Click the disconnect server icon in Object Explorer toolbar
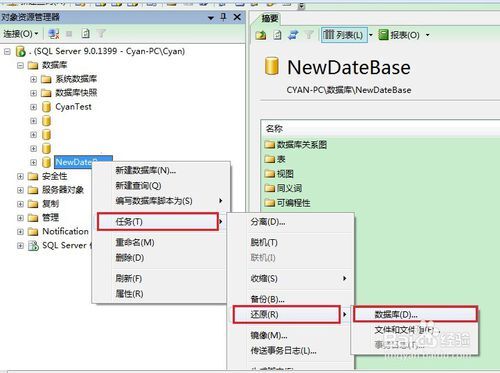Image resolution: width=500 pixels, height=373 pixels. point(54,34)
